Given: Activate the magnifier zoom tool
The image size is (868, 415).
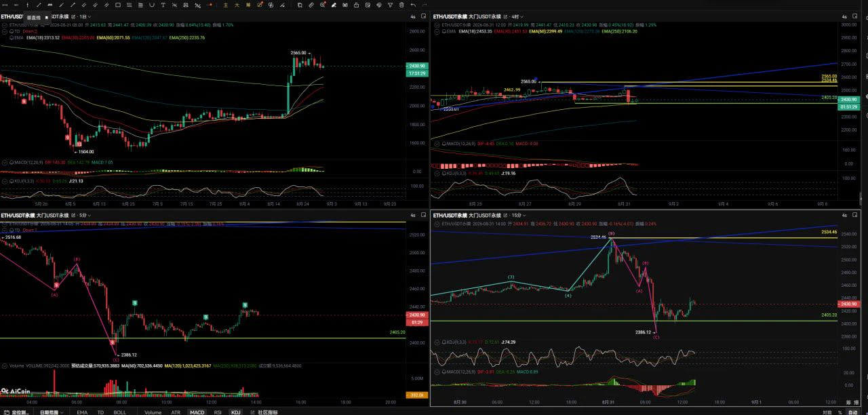Looking at the screenshot, I should (322, 5).
